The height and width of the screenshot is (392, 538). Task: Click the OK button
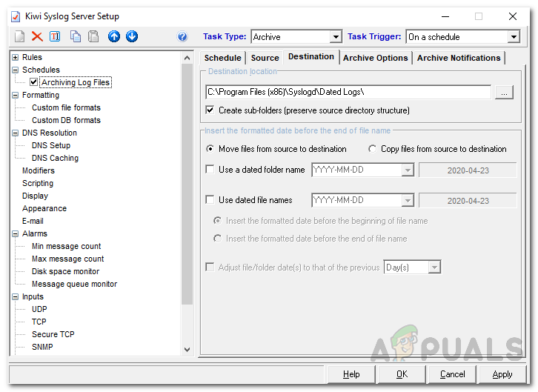(x=402, y=374)
